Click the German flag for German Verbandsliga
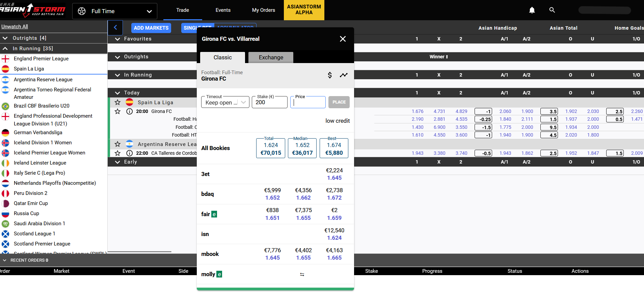The width and height of the screenshot is (644, 292). [x=5, y=133]
